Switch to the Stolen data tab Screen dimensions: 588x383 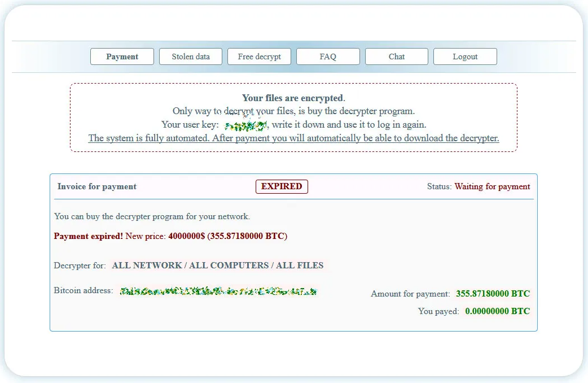pos(190,56)
